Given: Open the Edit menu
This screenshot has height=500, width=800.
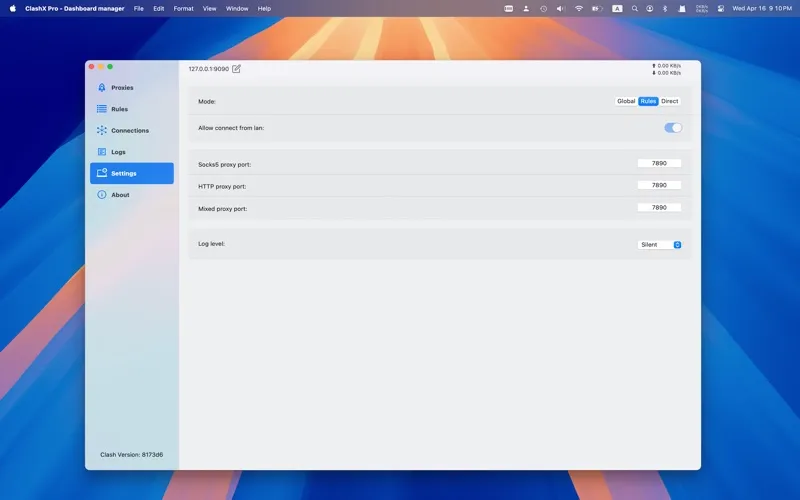Looking at the screenshot, I should pos(159,9).
